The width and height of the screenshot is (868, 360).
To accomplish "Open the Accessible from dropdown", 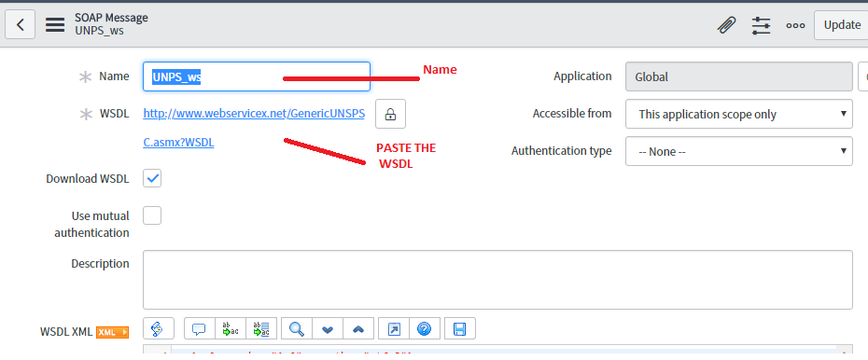I will pyautogui.click(x=739, y=114).
